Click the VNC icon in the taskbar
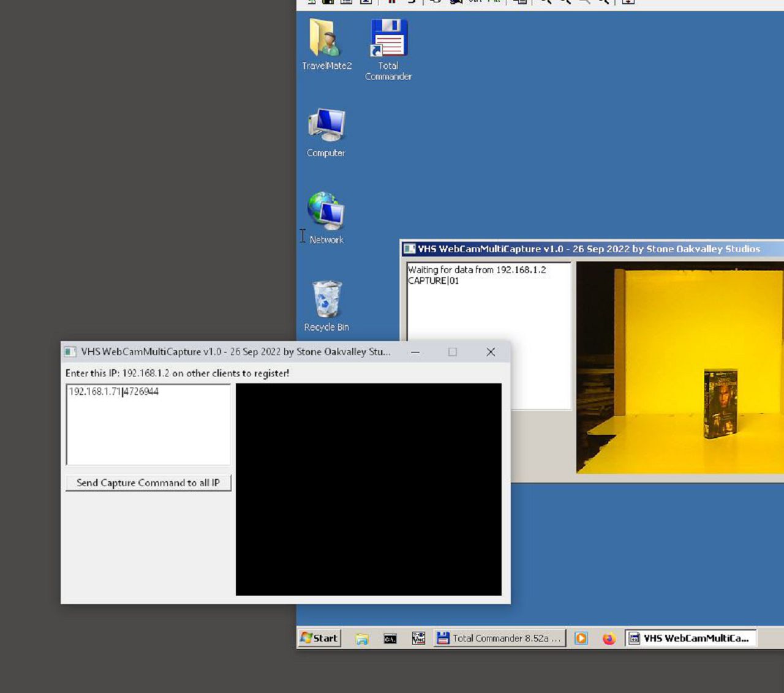The image size is (784, 693). pyautogui.click(x=418, y=639)
